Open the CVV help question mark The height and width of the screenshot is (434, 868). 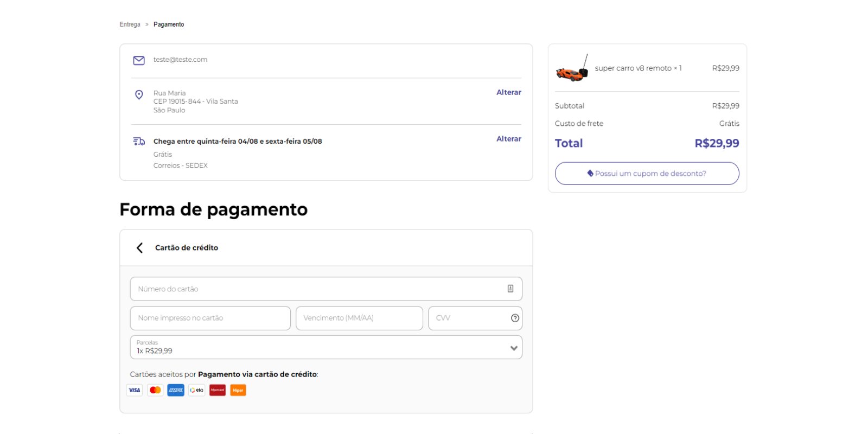tap(515, 318)
